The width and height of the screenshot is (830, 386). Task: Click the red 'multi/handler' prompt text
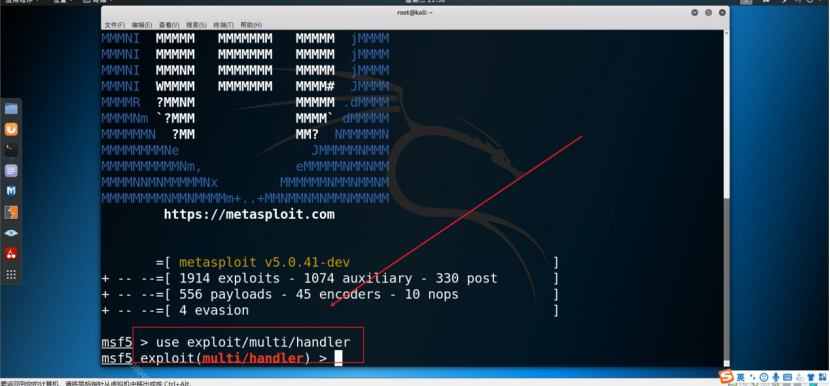253,358
